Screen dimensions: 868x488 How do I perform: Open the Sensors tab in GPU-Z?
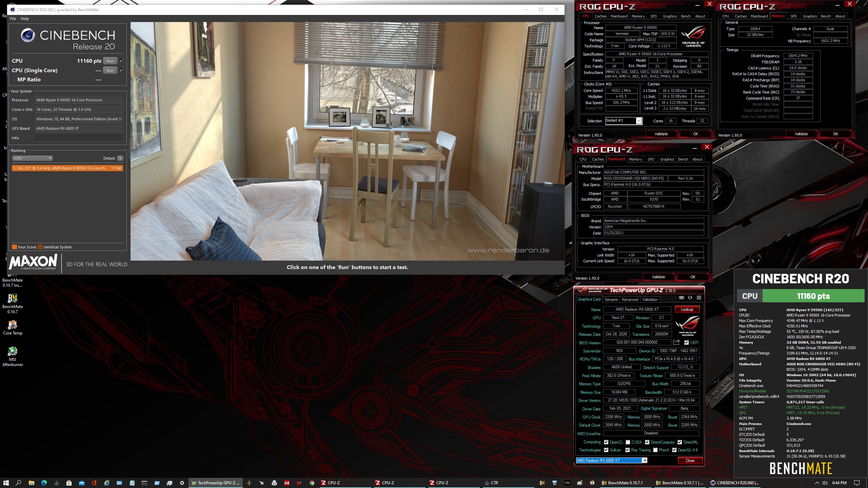611,300
